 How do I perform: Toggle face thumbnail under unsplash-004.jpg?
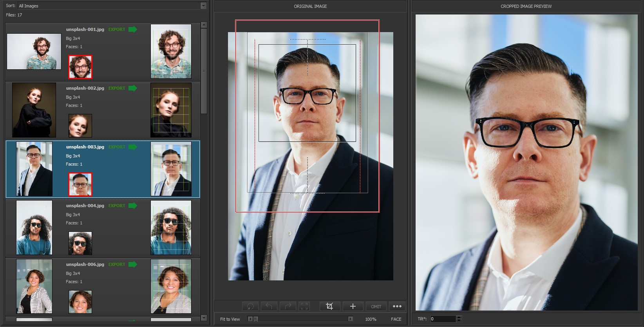coord(80,243)
